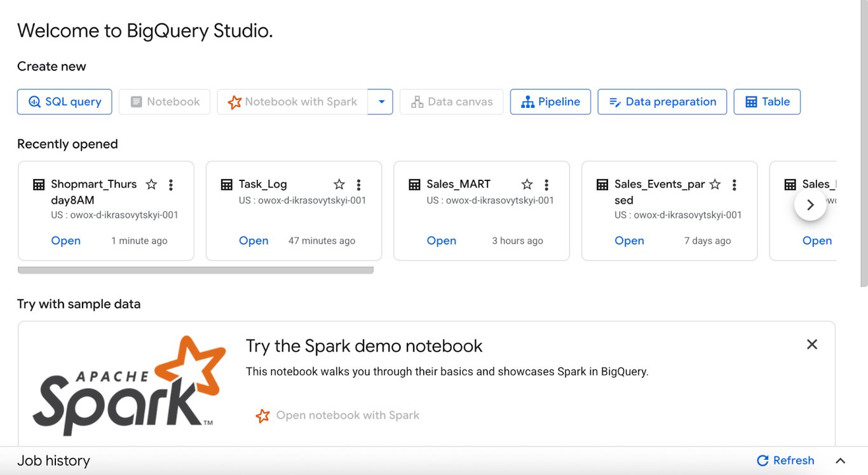Start a new Data preparation
868x475 pixels.
tap(662, 102)
